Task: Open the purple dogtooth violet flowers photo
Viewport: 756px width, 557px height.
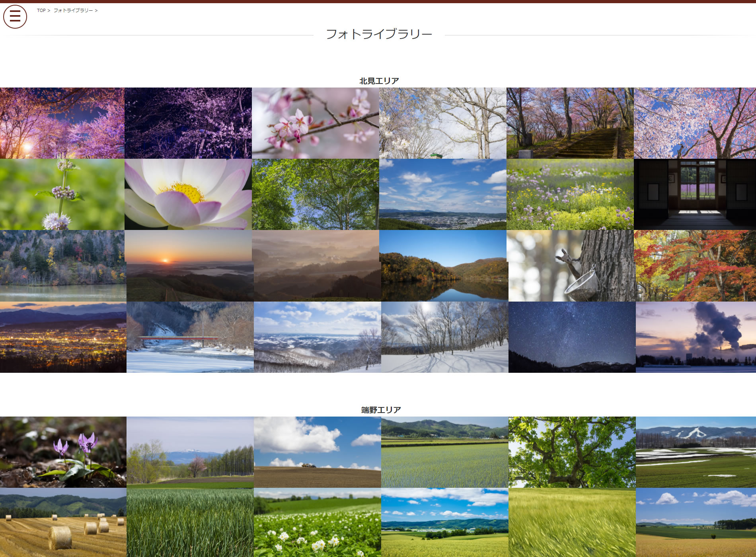Action: (x=63, y=452)
